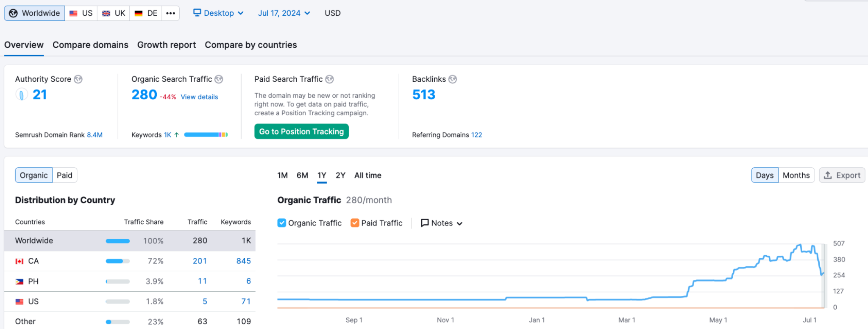This screenshot has height=329, width=868.
Task: Click the Export upload icon
Action: click(828, 175)
